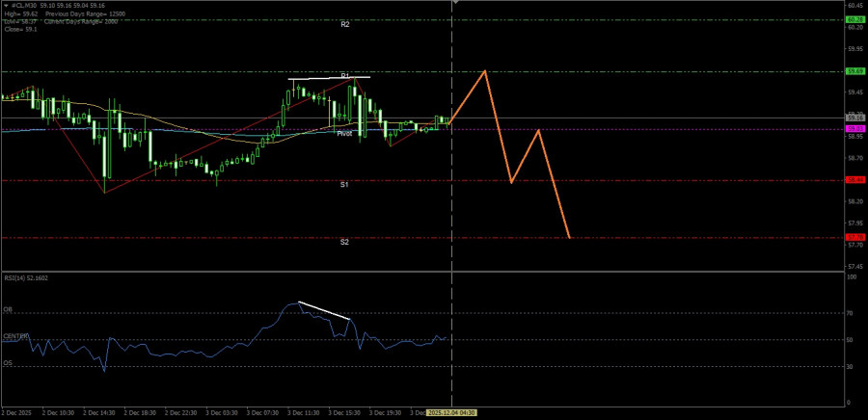This screenshot has height=420, width=868.
Task: Click the dropdown arrow beside #CL,M30 symbol
Action: 5,4
